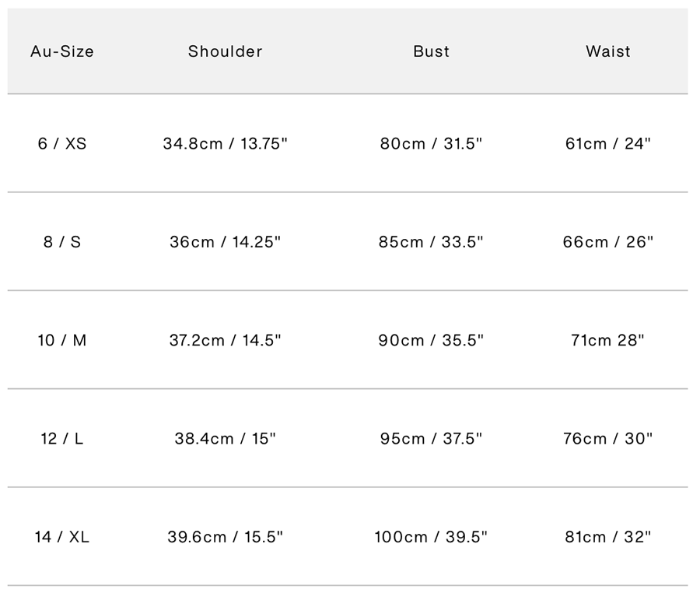Viewport: 700px width, 593px height.
Task: Click the Shoulder column header
Action: (x=226, y=51)
